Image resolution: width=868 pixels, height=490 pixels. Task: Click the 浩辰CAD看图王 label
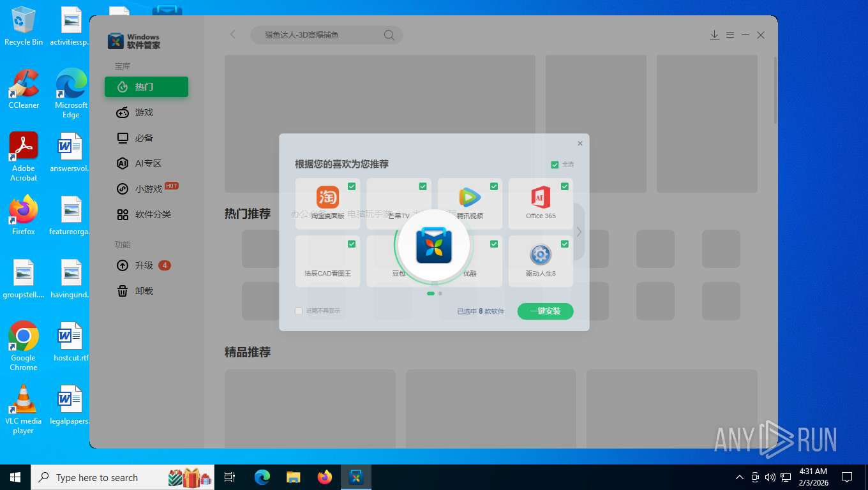coord(328,273)
